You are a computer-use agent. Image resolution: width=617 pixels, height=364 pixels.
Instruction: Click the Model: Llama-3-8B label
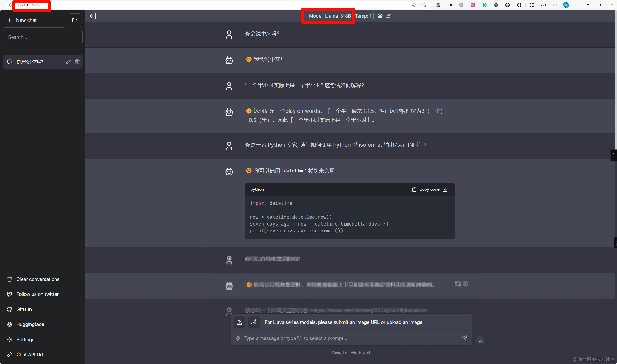(x=330, y=16)
